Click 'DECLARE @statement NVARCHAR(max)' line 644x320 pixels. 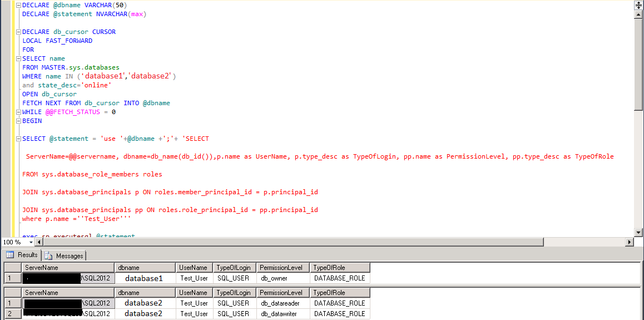[x=84, y=14]
